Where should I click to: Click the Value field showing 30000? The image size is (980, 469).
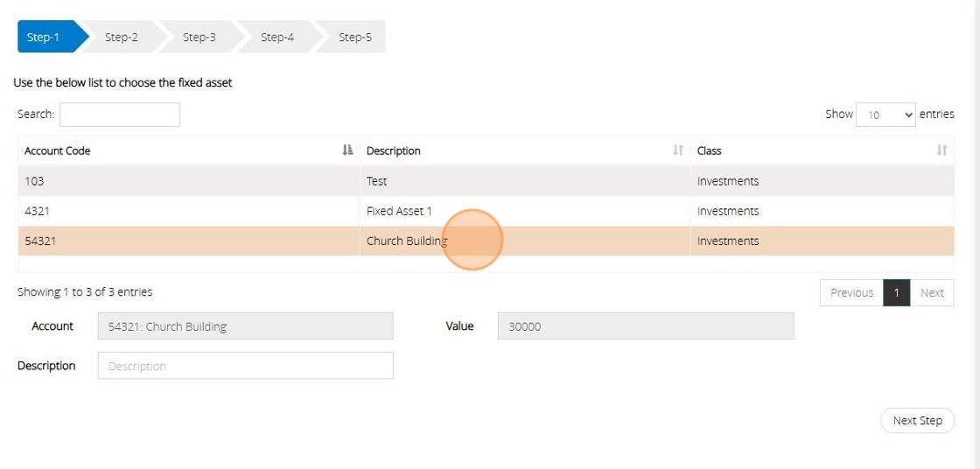click(645, 326)
